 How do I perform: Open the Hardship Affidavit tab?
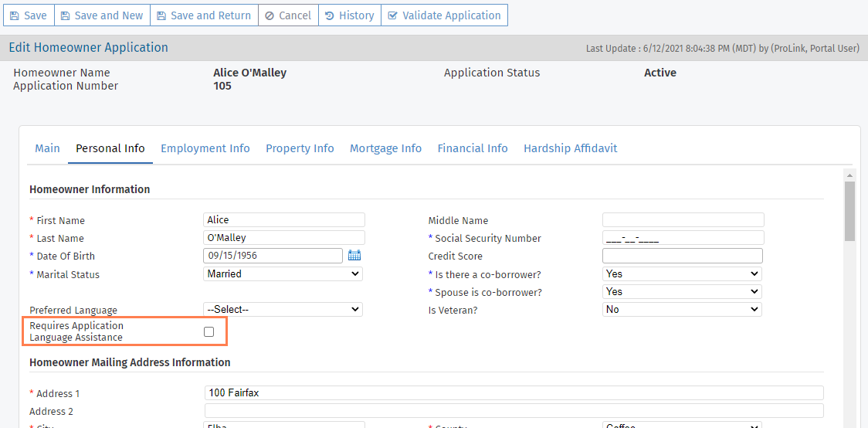(570, 148)
